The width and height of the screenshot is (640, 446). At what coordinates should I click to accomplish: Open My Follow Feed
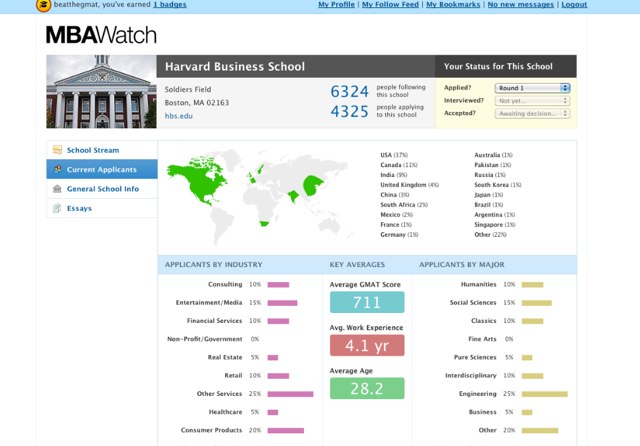point(390,4)
